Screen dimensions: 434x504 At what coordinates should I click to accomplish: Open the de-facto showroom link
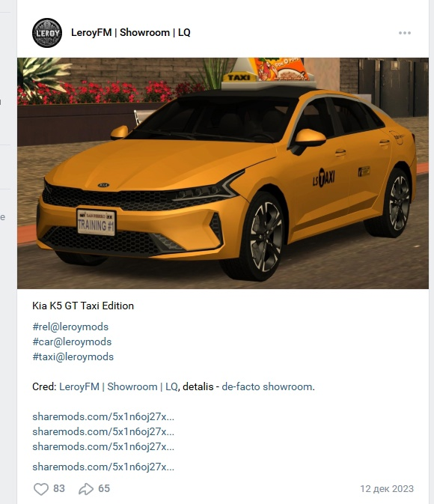point(266,386)
